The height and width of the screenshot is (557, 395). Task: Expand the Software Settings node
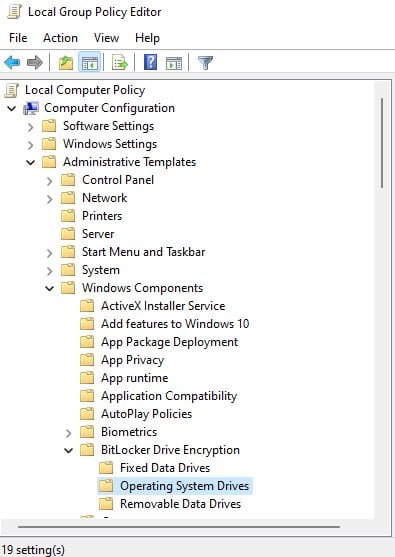click(x=31, y=127)
